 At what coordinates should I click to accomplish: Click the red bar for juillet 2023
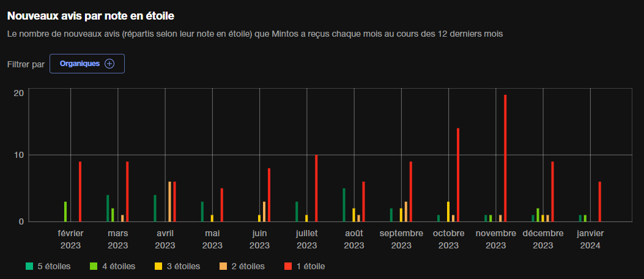point(316,188)
